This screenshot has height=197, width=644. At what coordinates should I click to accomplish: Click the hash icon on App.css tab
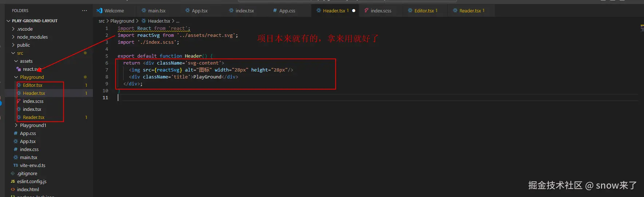pyautogui.click(x=275, y=11)
